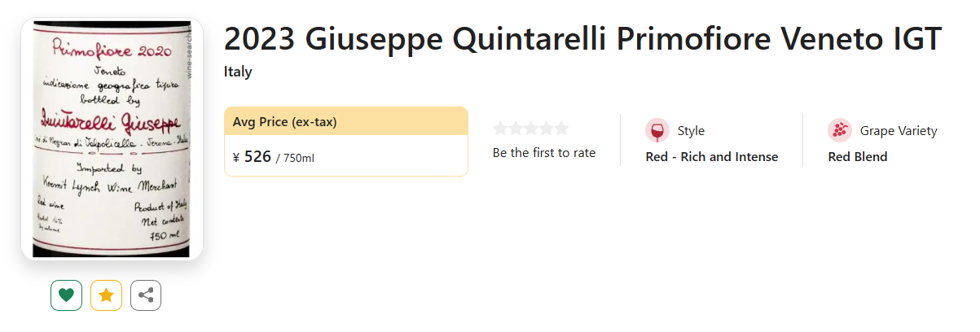
Task: Give the wine a five-star rating
Action: tap(561, 129)
